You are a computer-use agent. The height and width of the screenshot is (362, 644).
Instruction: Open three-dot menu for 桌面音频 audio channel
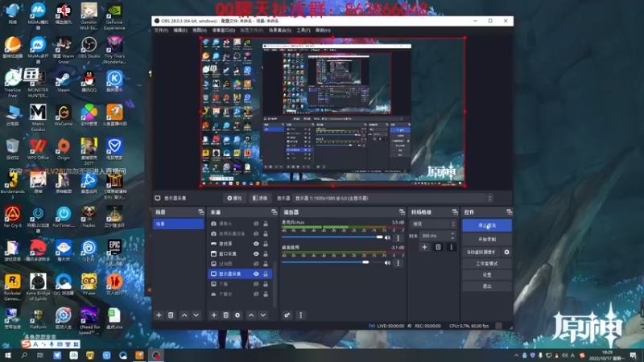[x=398, y=263]
